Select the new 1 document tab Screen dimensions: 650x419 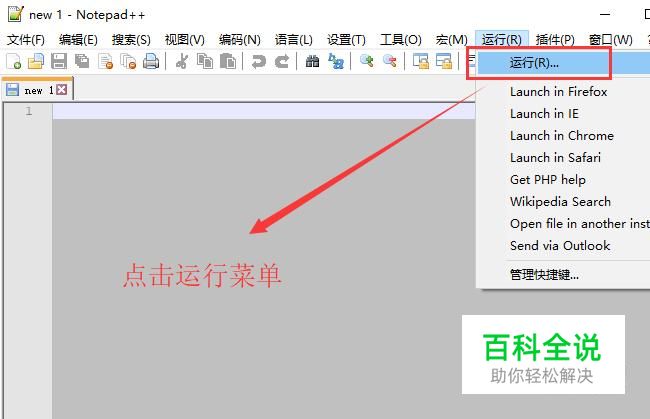click(37, 90)
